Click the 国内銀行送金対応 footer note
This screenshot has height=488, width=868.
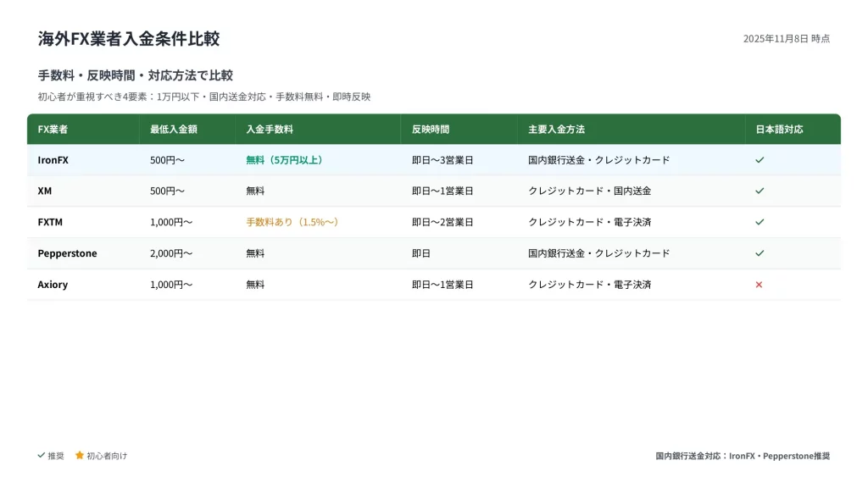click(x=742, y=456)
